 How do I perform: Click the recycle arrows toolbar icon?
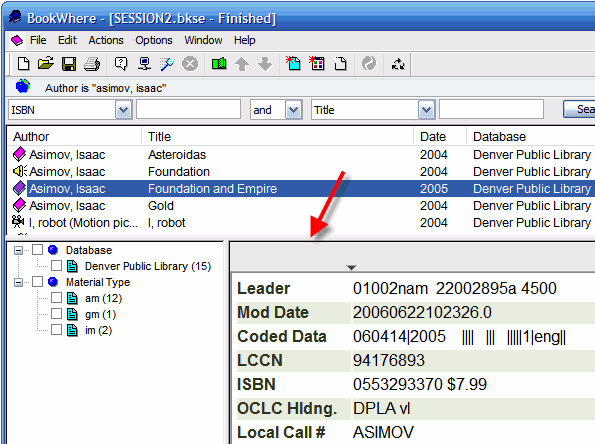pyautogui.click(x=398, y=64)
